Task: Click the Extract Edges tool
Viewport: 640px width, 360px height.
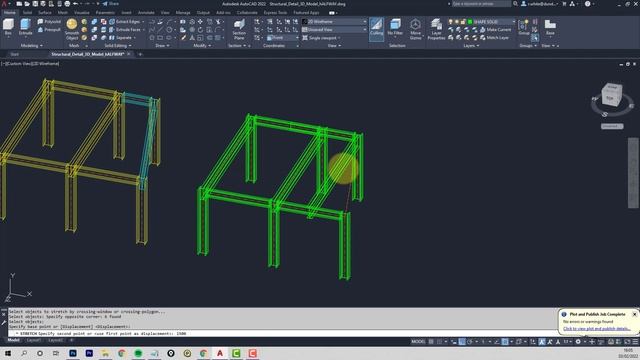Action: click(124, 22)
